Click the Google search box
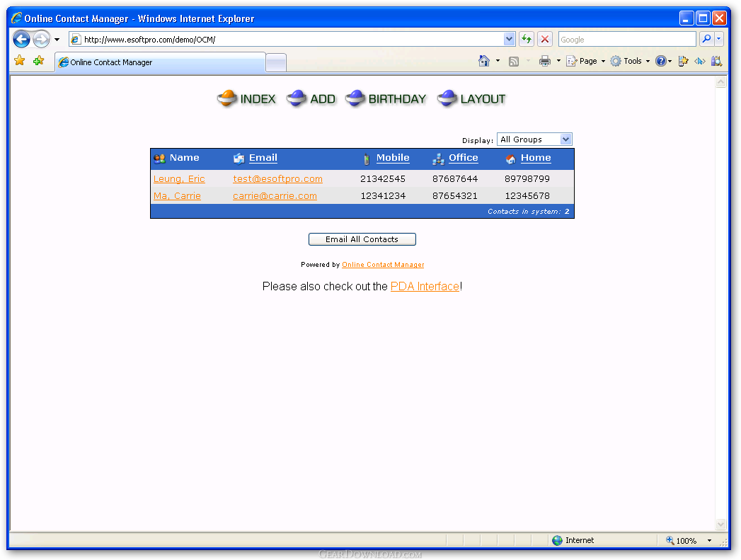The width and height of the screenshot is (741, 560). pos(626,40)
